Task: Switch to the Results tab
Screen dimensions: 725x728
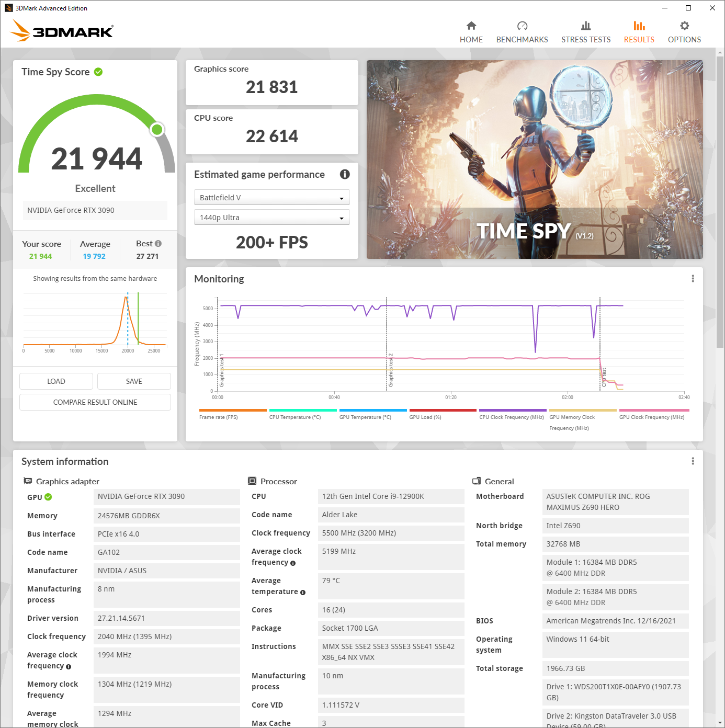Action: click(638, 32)
